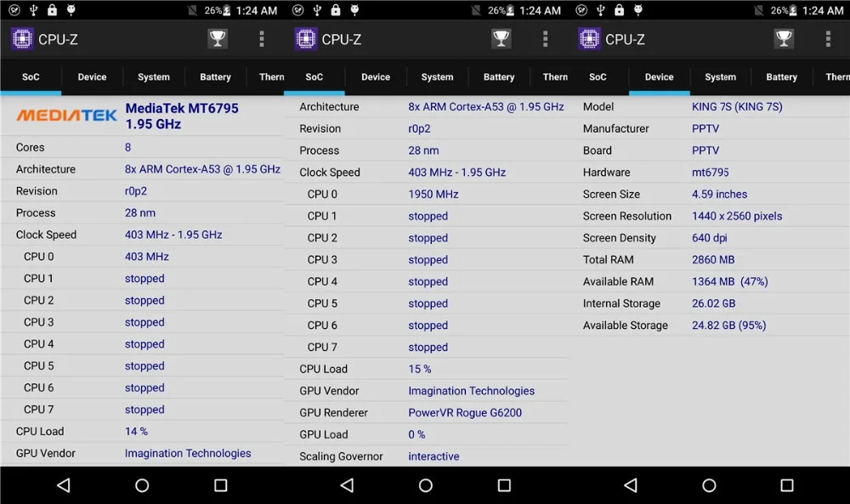Screen dimensions: 850x504
Task: Select the Manufacturer row showing PPTV
Action: pyautogui.click(x=709, y=128)
